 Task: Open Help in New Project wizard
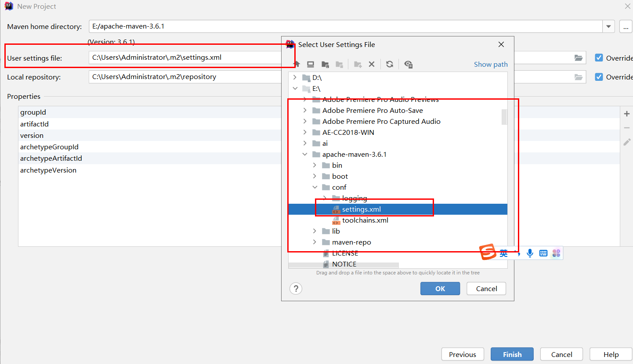click(x=611, y=354)
